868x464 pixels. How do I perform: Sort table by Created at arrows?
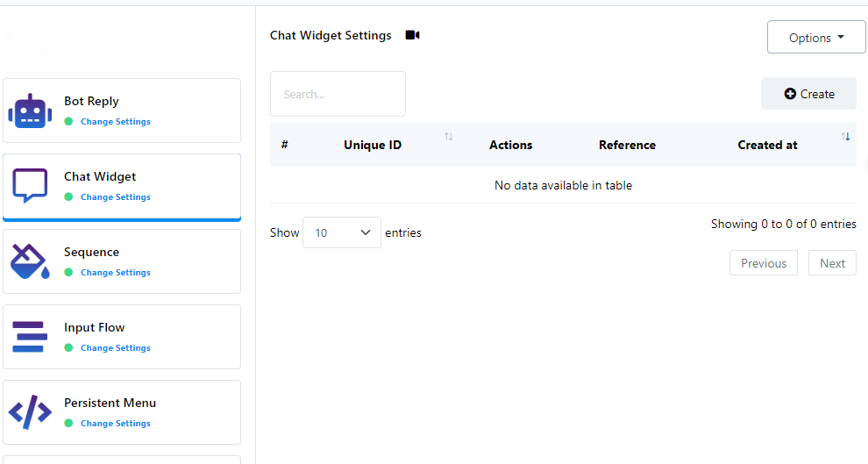click(845, 137)
